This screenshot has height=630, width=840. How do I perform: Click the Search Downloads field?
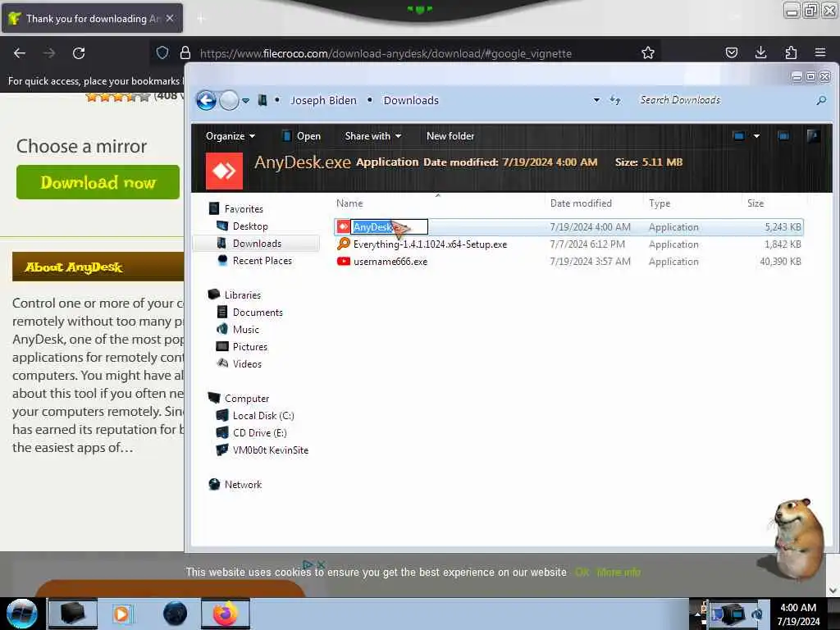tap(724, 100)
